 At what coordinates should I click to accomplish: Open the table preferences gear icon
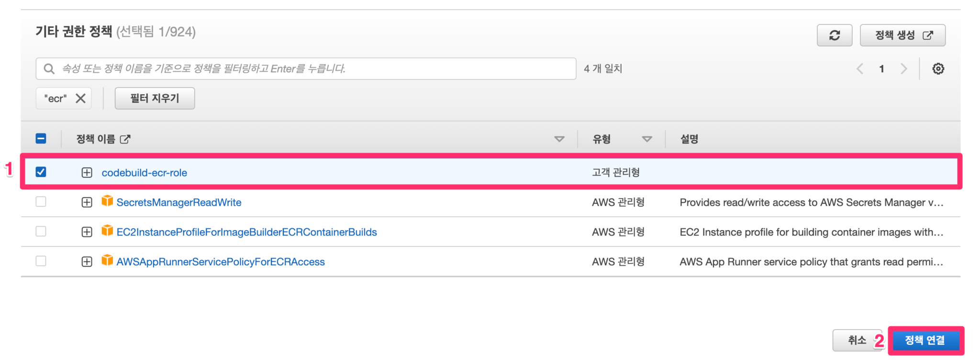pyautogui.click(x=938, y=68)
